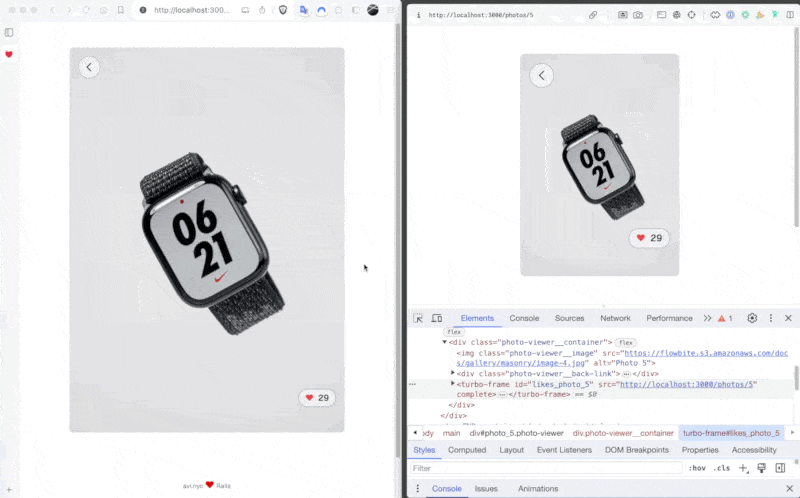Switch to the Elements tab
800x498 pixels.
pyautogui.click(x=477, y=318)
